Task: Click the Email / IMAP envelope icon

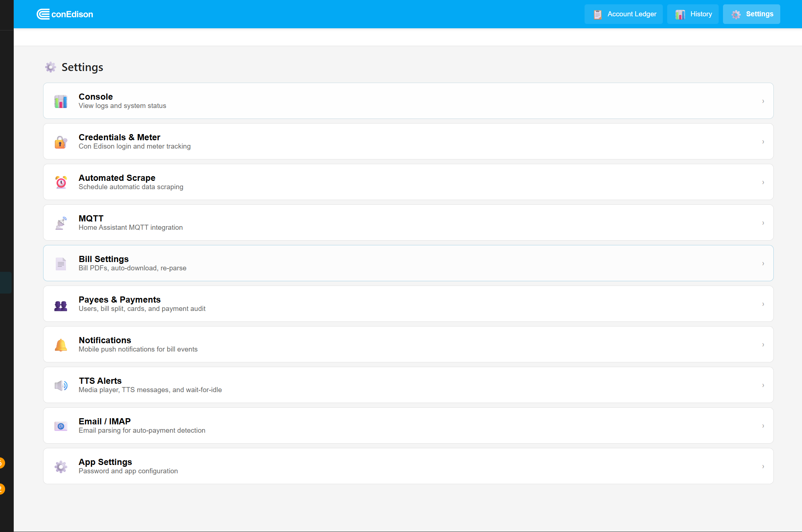Action: point(61,426)
